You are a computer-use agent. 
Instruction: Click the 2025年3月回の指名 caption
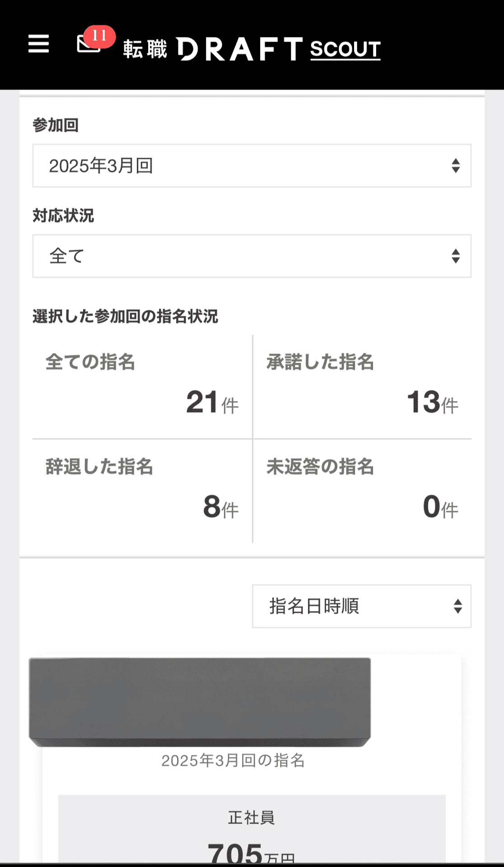click(x=233, y=760)
